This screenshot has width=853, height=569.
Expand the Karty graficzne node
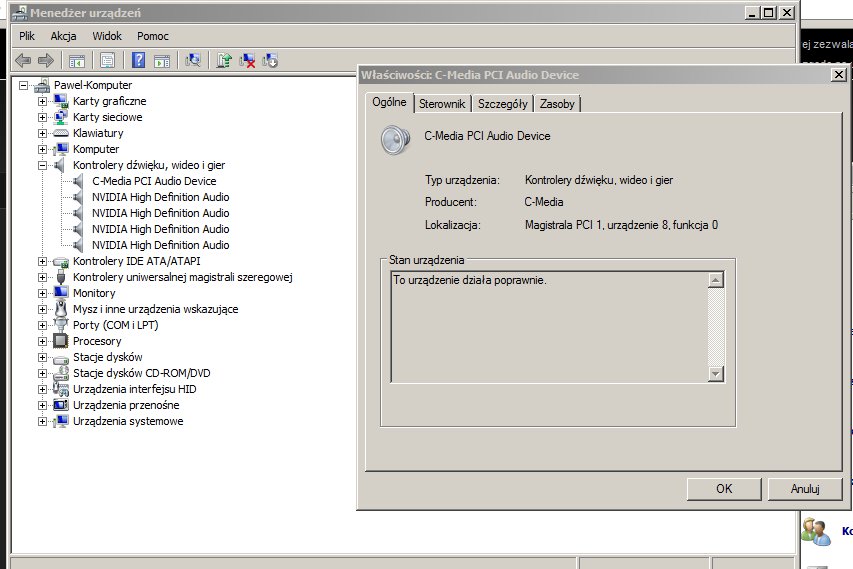coord(42,101)
